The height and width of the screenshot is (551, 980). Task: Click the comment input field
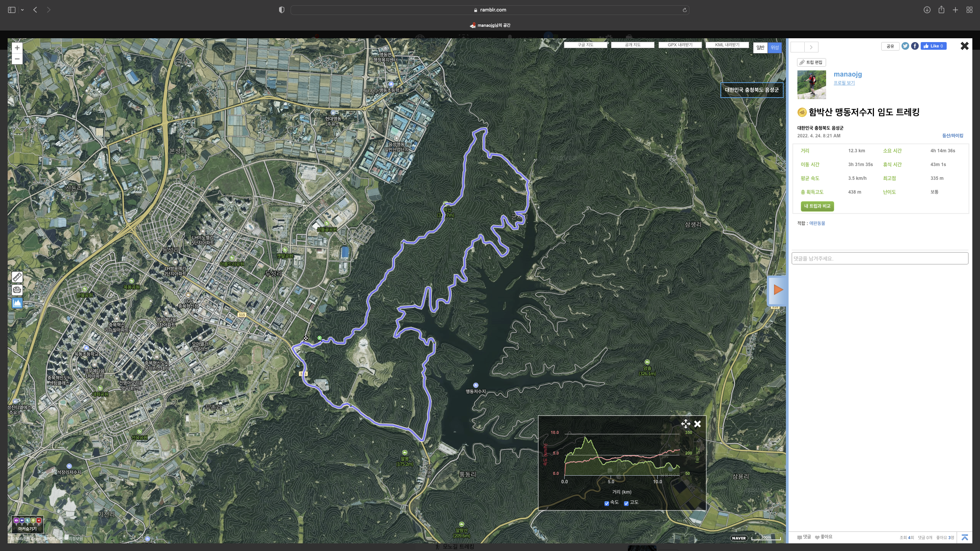tap(880, 258)
